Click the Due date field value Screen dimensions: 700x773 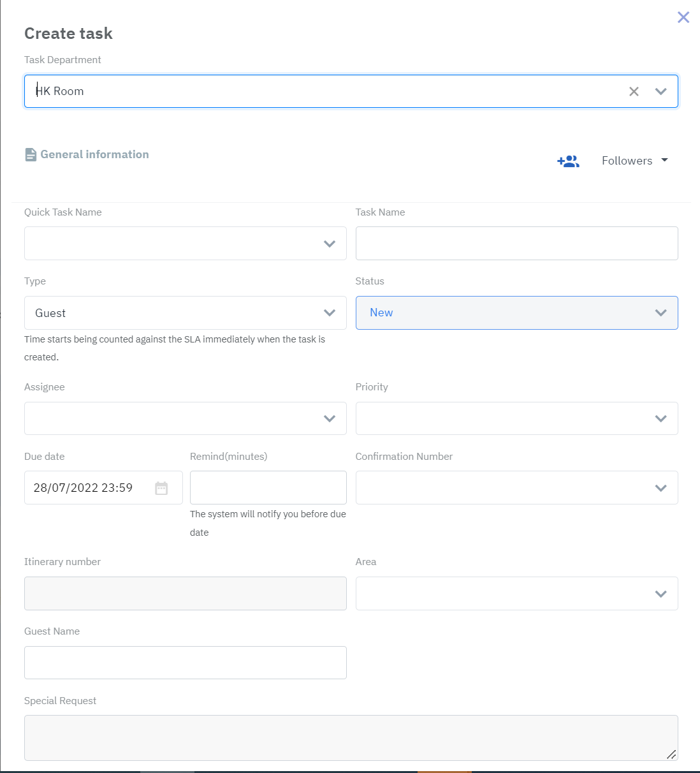click(83, 488)
